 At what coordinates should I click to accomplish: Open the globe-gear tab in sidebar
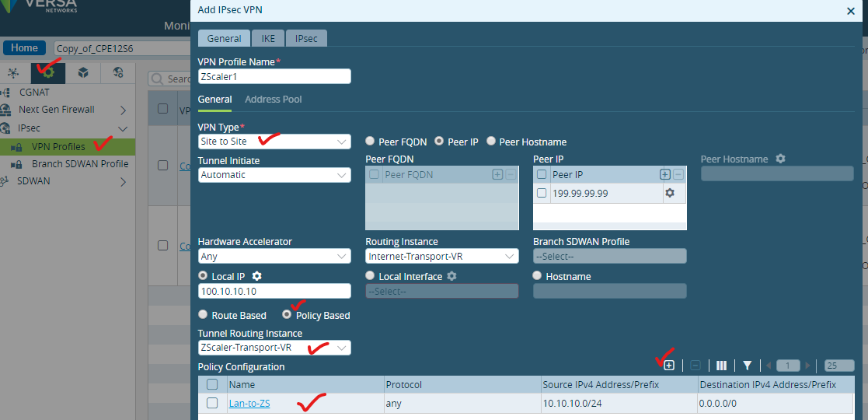pos(118,72)
